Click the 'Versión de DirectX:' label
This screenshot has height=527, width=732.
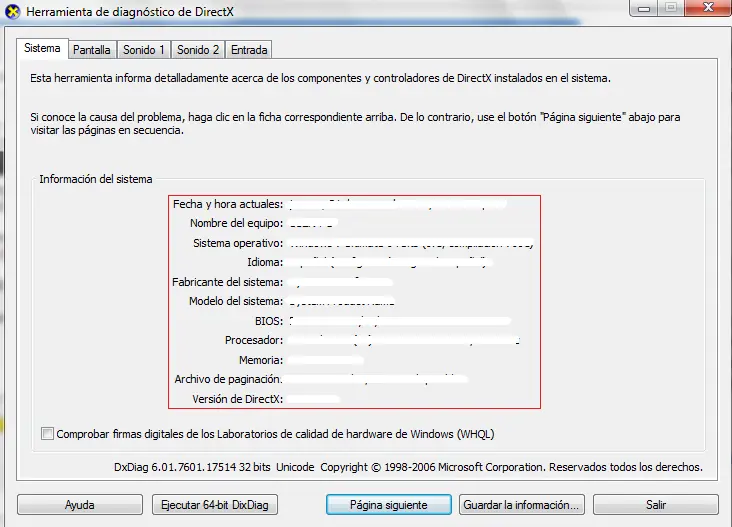click(x=238, y=399)
